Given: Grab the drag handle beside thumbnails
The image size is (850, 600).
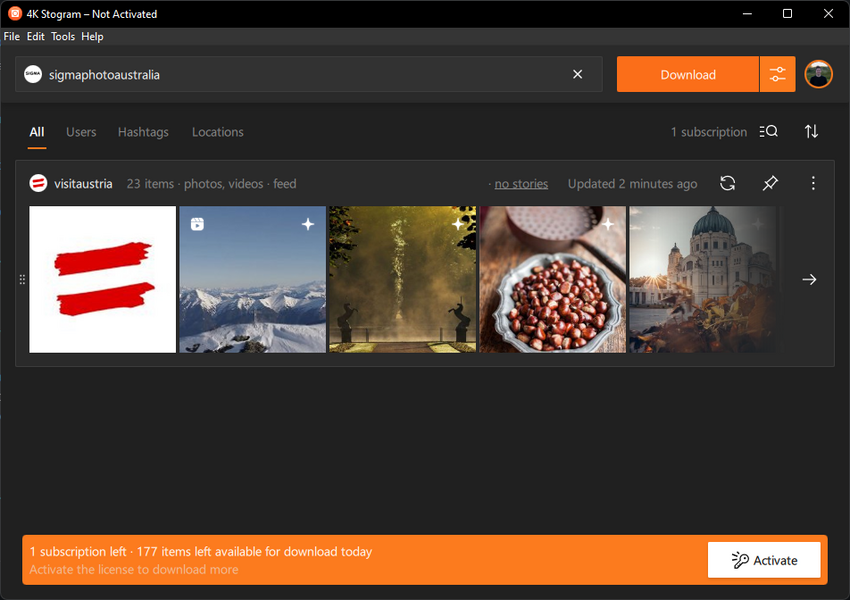Looking at the screenshot, I should [22, 280].
